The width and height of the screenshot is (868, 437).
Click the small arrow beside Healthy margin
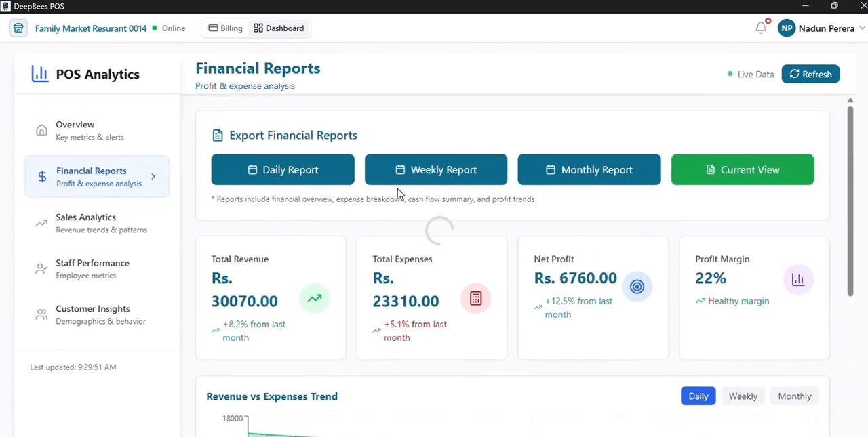[700, 301]
